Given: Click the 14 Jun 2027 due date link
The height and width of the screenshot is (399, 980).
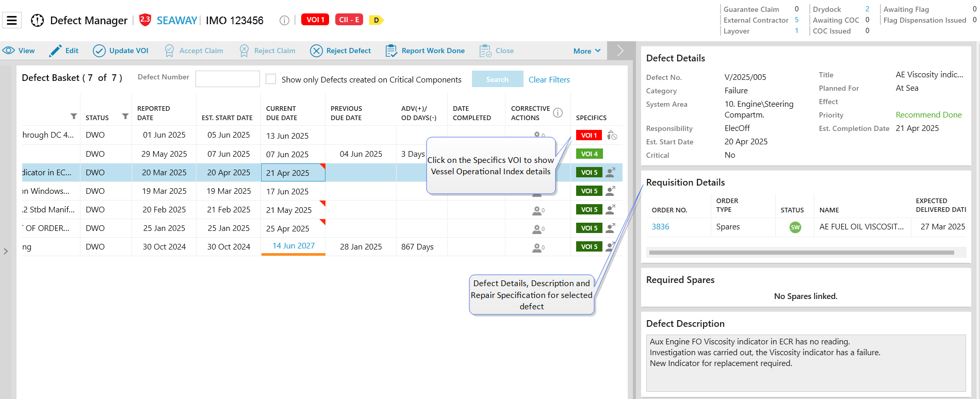Looking at the screenshot, I should [293, 246].
